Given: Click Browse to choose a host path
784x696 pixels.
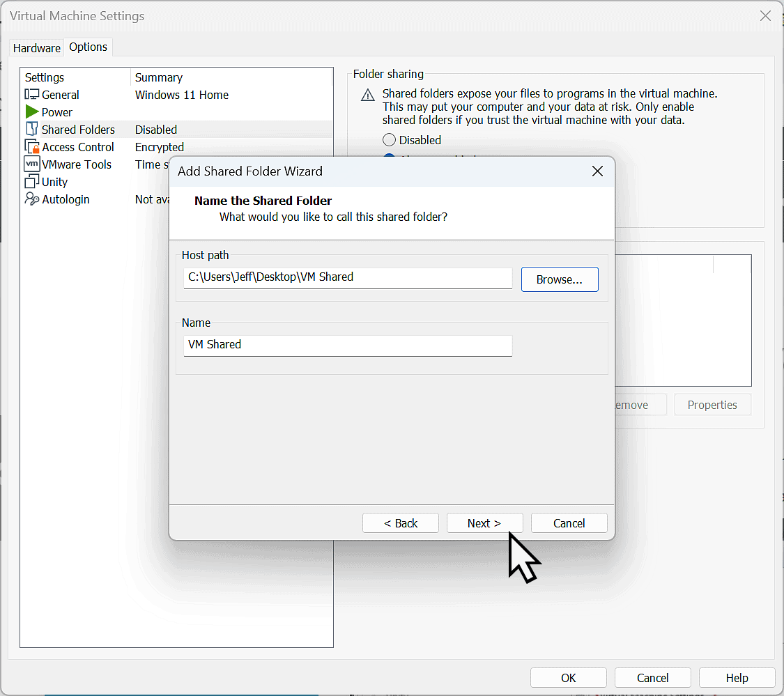Looking at the screenshot, I should 560,279.
